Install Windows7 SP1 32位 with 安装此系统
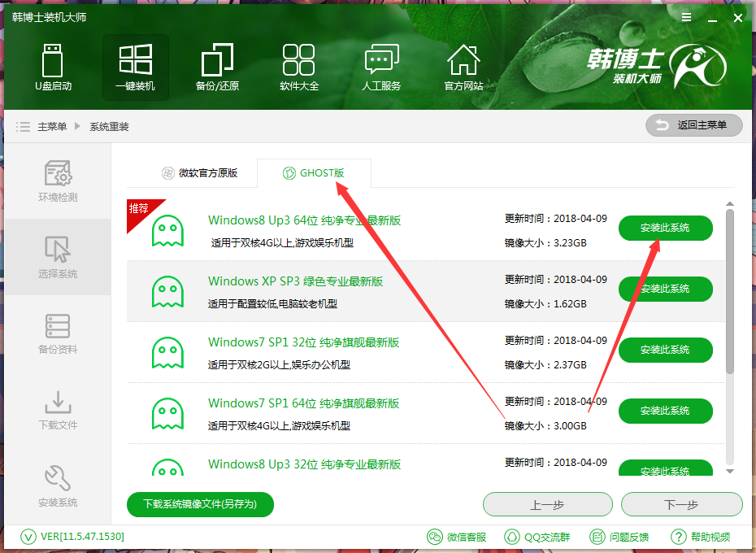 (x=665, y=350)
